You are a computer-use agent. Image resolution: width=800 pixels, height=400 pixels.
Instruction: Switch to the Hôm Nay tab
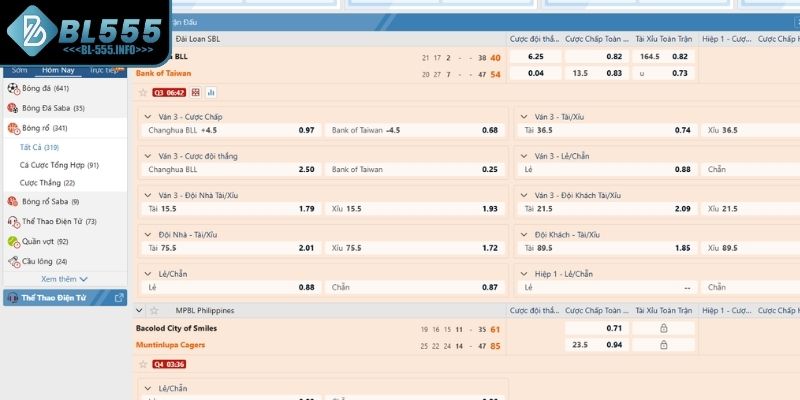(x=57, y=71)
